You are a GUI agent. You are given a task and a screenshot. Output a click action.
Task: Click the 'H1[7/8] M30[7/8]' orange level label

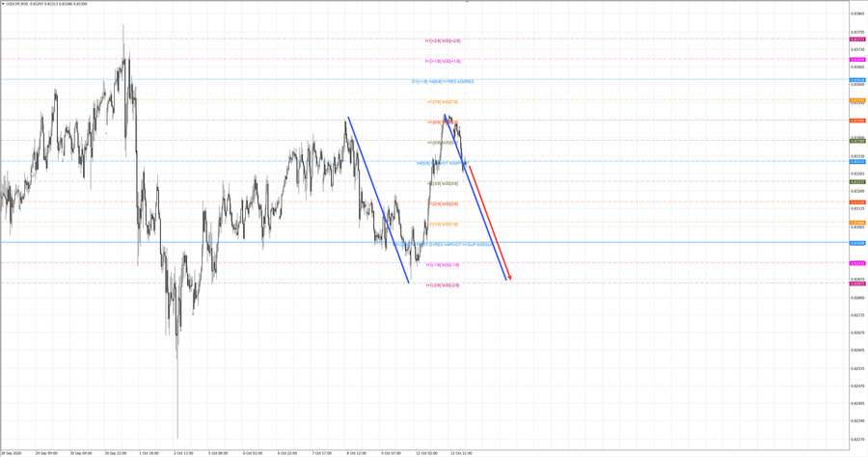(443, 102)
